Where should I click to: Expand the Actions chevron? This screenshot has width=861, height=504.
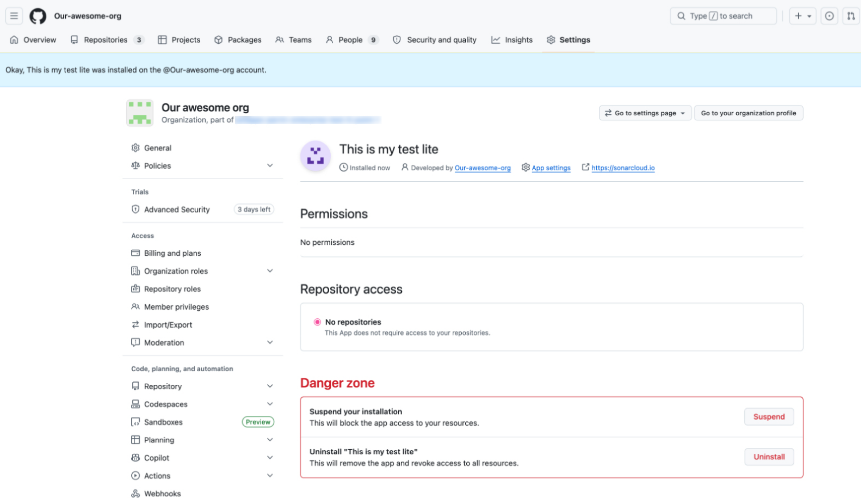point(270,476)
